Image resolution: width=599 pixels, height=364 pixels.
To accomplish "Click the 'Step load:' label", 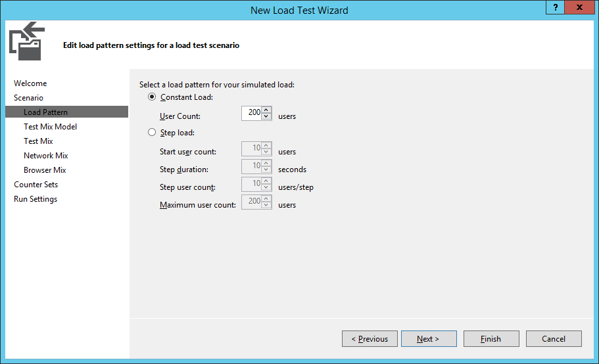I will [178, 133].
